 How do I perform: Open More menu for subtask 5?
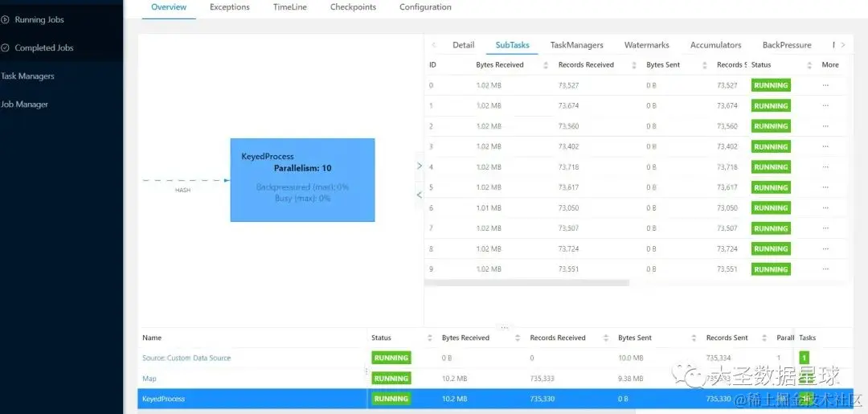tap(825, 187)
